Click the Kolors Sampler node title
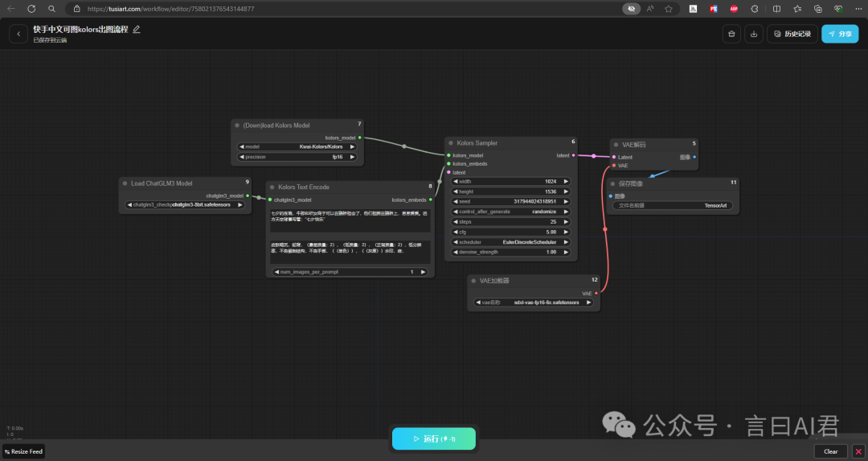 (x=477, y=143)
